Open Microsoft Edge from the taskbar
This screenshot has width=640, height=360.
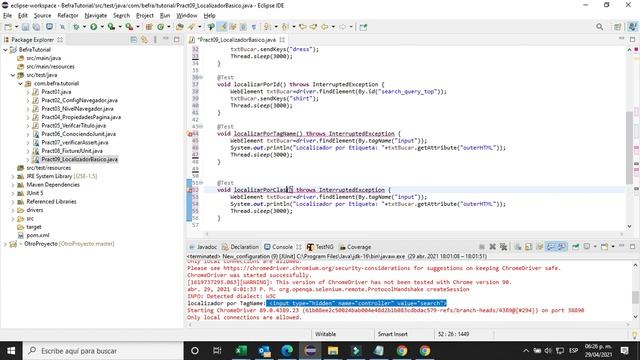(287, 351)
